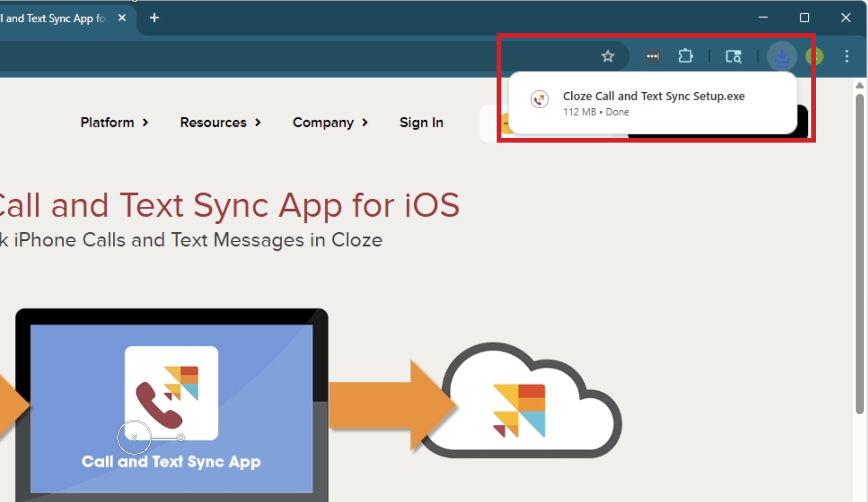The height and width of the screenshot is (502, 868).
Task: Expand the Platform menu
Action: [114, 122]
